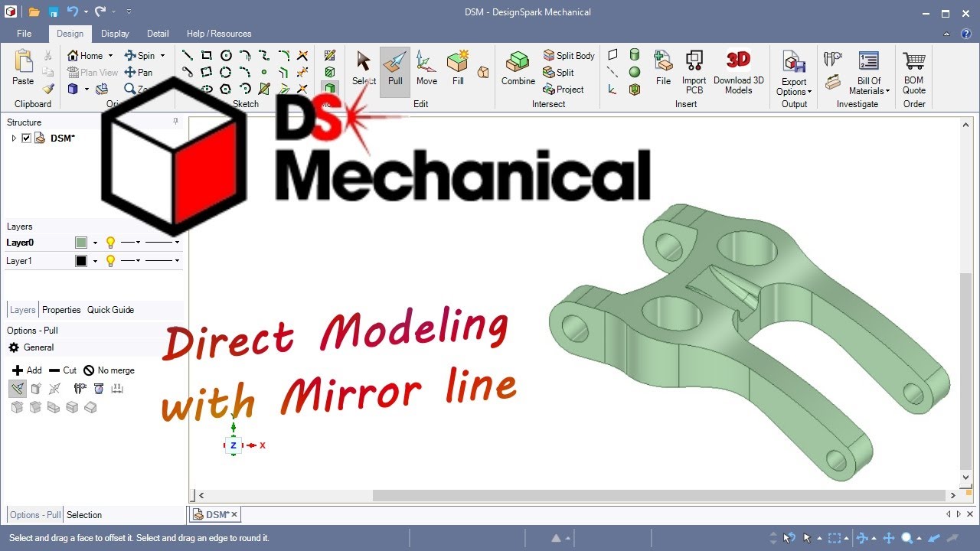Expand the DSM* tree node
The width and height of the screenshot is (980, 551).
(14, 139)
